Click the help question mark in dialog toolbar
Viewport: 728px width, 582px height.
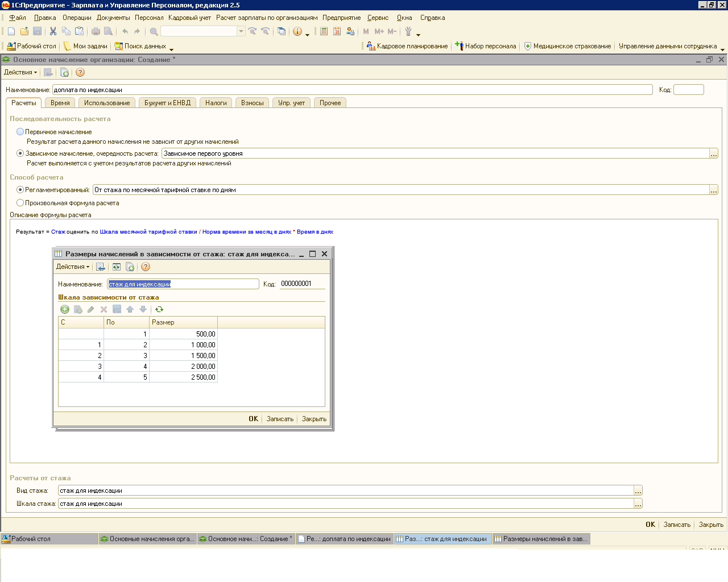coord(146,267)
